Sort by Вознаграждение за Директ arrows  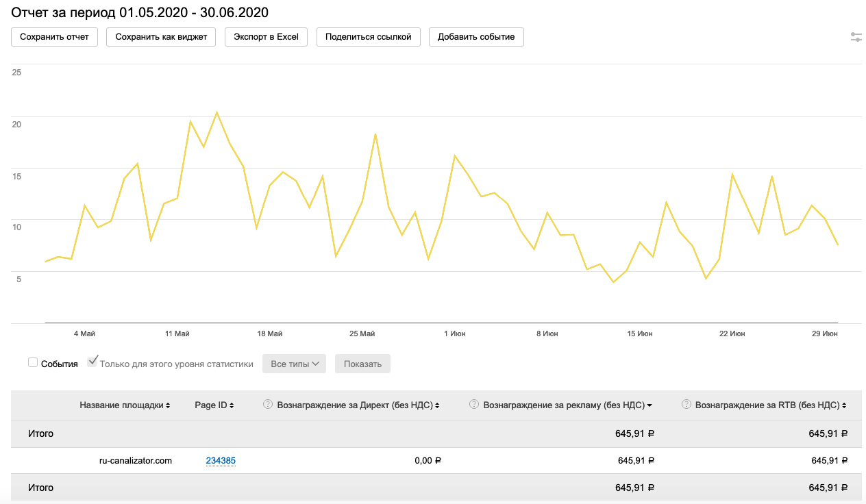pos(438,405)
